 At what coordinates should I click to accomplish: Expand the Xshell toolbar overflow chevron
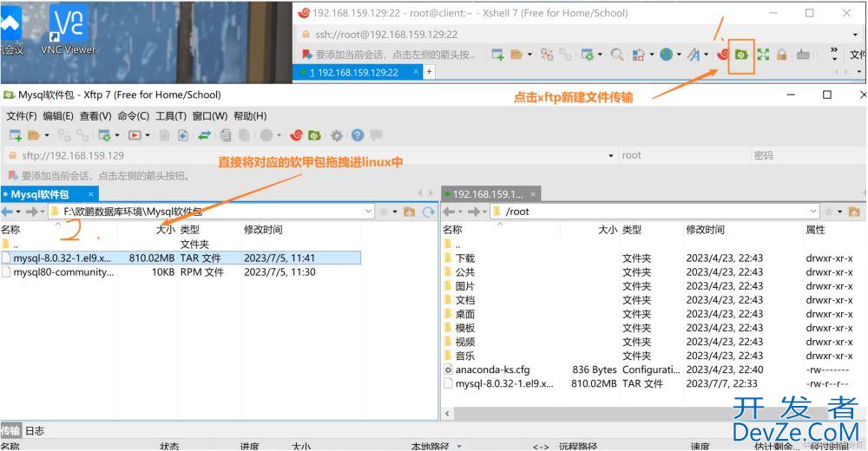[x=834, y=54]
